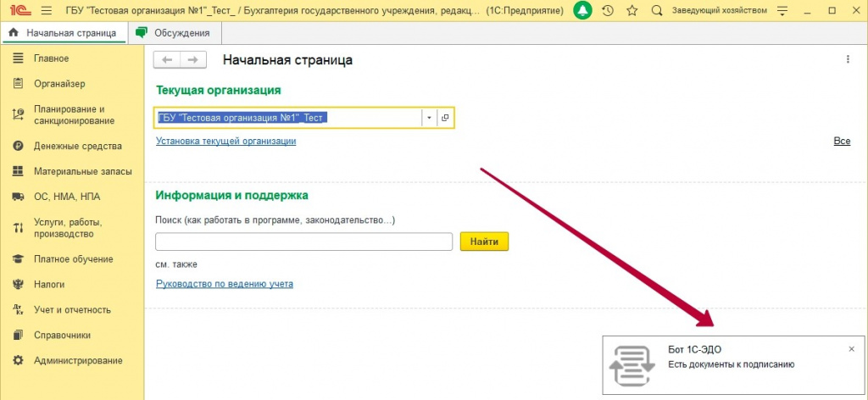Open notifications bell icon
Screen dimensions: 868x400
pos(583,10)
